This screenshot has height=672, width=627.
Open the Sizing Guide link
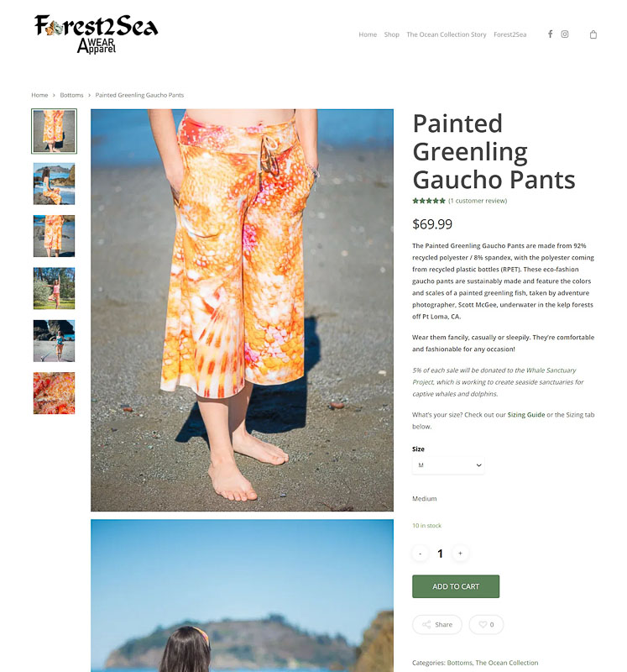click(526, 415)
